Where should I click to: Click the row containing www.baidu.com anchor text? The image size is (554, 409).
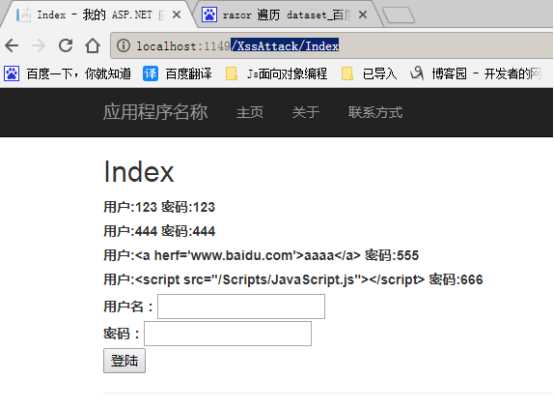pos(261,255)
